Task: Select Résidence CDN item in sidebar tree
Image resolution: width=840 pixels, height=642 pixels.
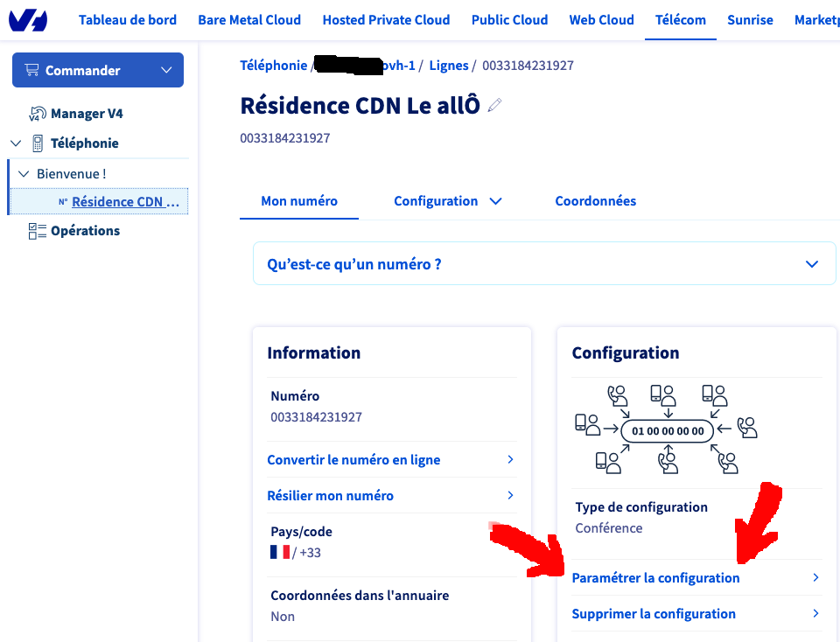Action: coord(125,201)
